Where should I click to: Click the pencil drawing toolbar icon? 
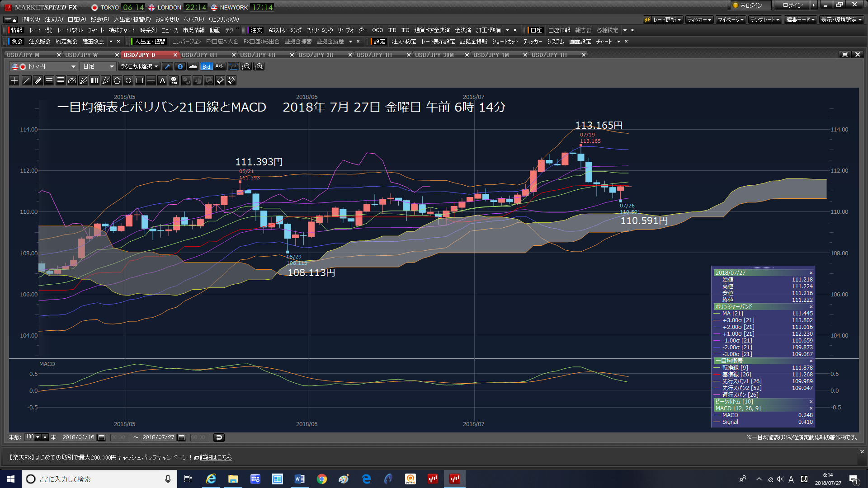(167, 66)
